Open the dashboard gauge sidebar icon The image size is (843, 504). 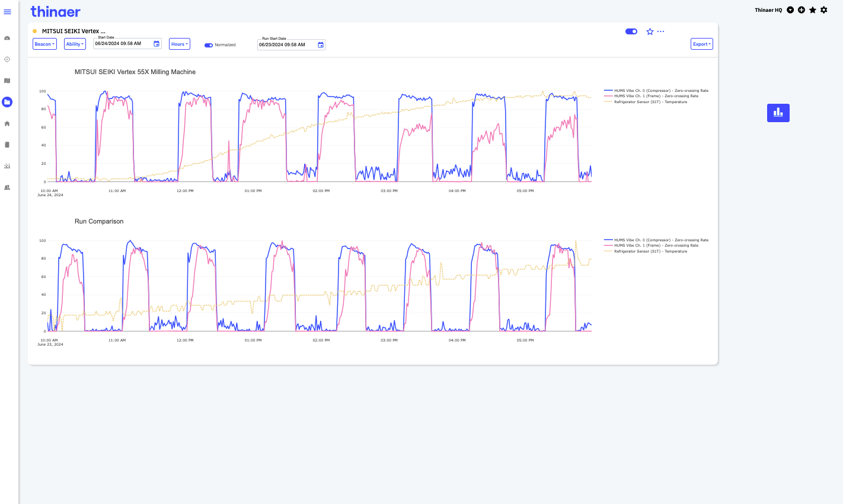tap(7, 38)
